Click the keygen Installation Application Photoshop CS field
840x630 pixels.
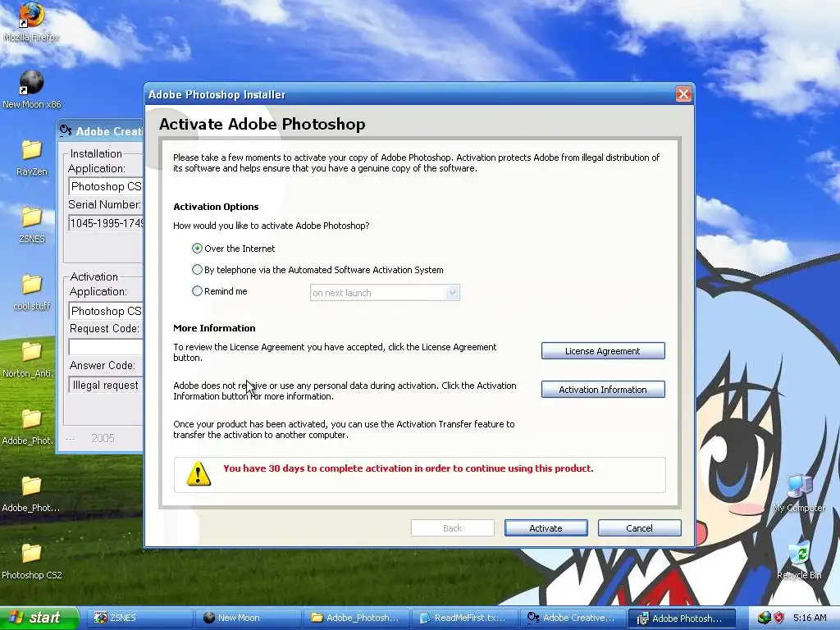point(106,186)
